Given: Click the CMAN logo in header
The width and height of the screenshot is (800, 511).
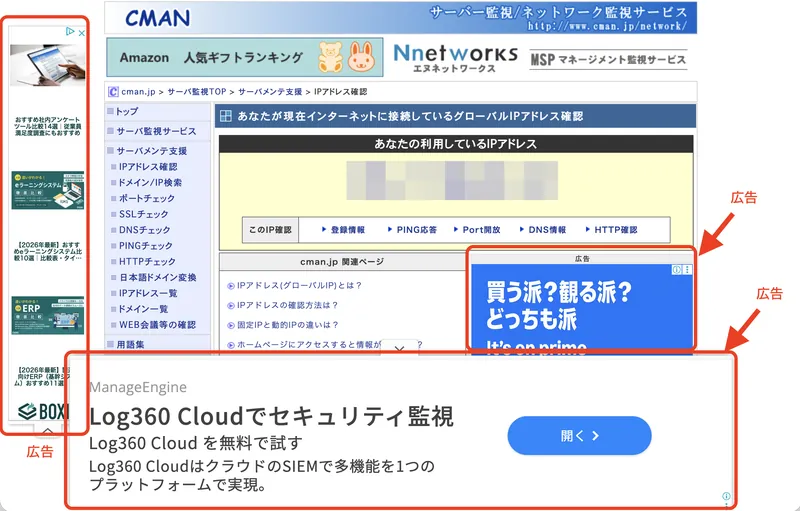Looking at the screenshot, I should 158,18.
